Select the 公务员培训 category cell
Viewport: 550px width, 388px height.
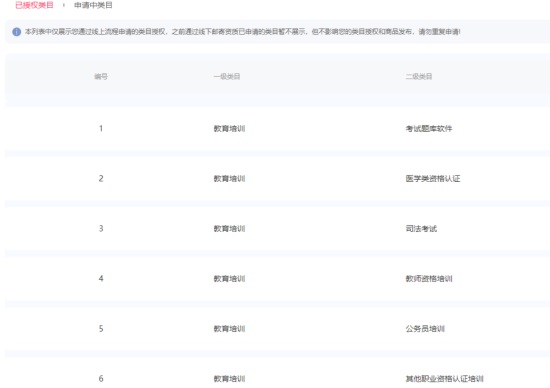click(x=425, y=329)
